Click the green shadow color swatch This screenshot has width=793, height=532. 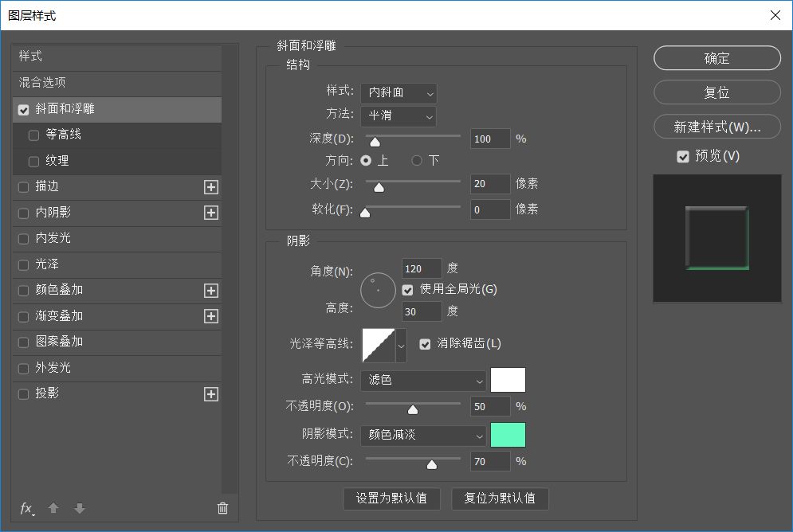click(x=508, y=436)
